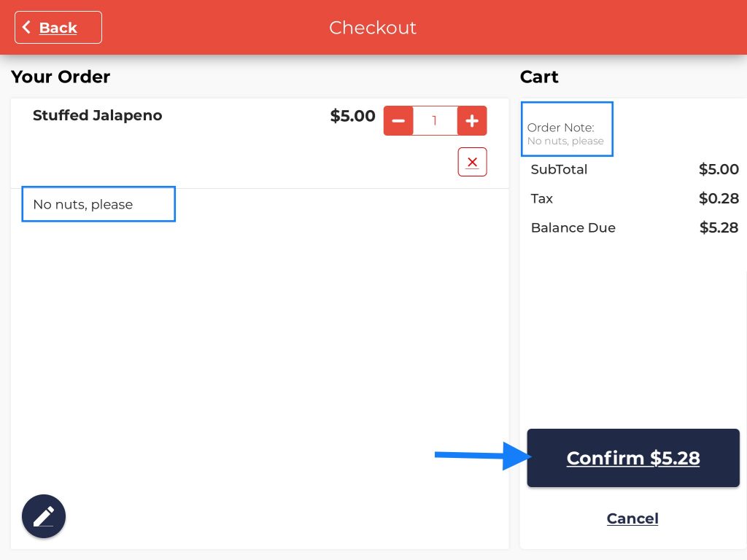Click the Checkout header title
This screenshot has width=747, height=560.
pos(373,28)
